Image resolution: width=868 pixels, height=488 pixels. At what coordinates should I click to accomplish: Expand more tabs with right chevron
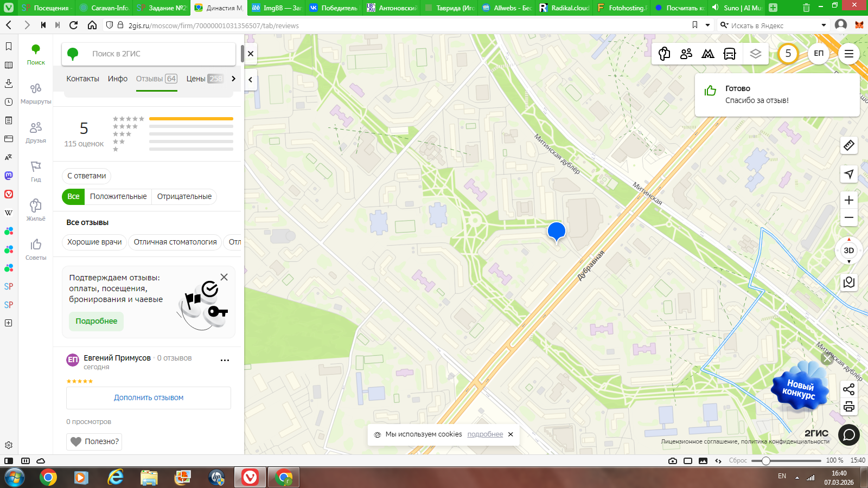click(234, 79)
